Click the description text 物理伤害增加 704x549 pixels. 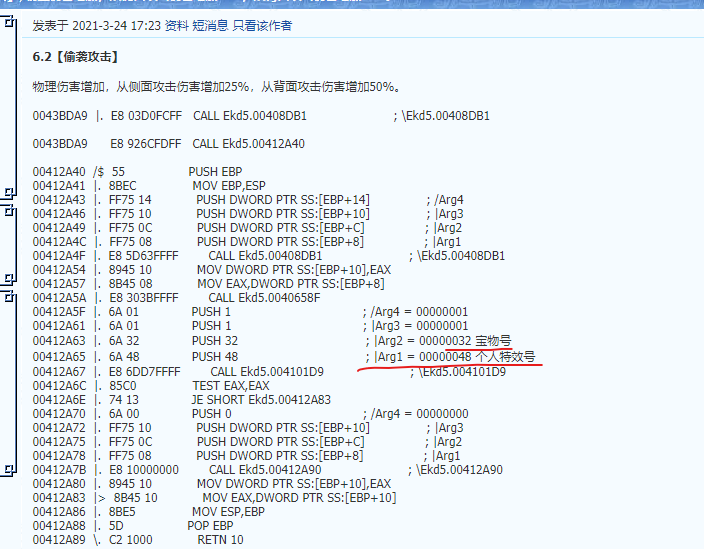coord(69,87)
